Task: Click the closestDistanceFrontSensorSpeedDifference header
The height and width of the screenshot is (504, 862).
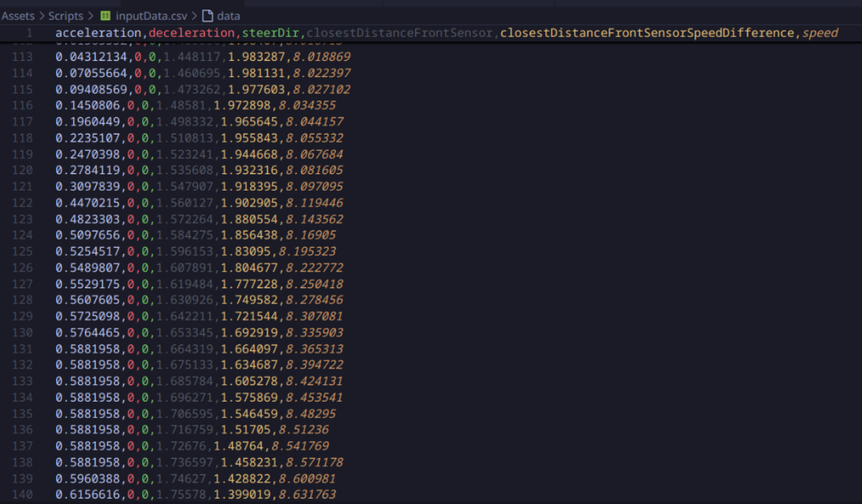Action: pyautogui.click(x=648, y=33)
